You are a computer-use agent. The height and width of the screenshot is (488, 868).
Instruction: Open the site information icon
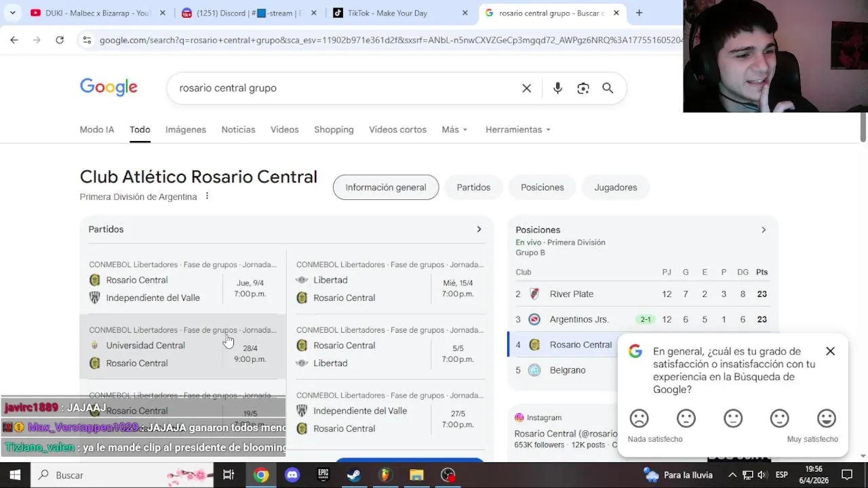86,40
